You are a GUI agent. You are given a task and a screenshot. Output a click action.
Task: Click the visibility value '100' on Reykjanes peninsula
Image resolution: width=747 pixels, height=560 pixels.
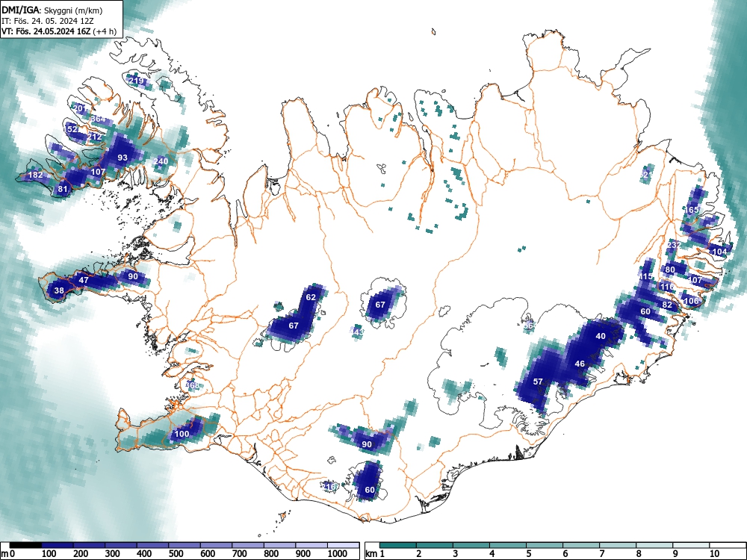(x=182, y=433)
